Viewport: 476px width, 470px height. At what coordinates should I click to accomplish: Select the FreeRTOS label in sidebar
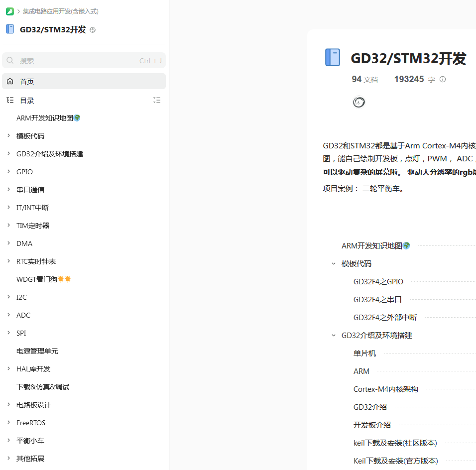[31, 423]
